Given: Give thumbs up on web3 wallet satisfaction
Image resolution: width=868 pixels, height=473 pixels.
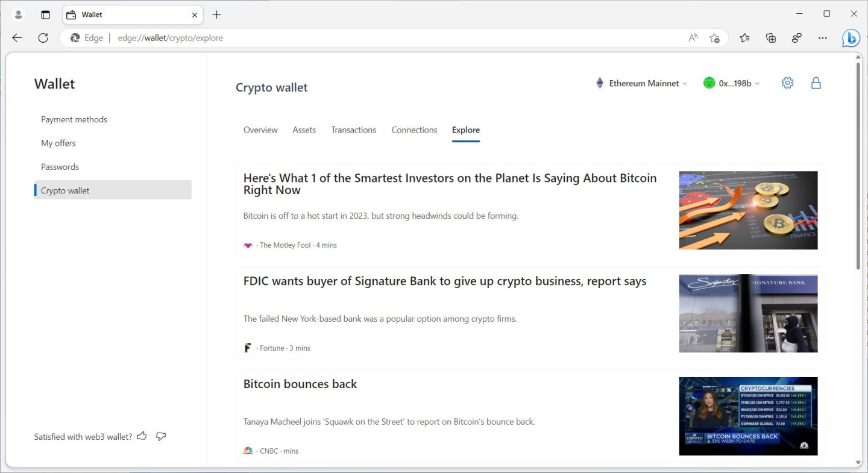Looking at the screenshot, I should [142, 436].
